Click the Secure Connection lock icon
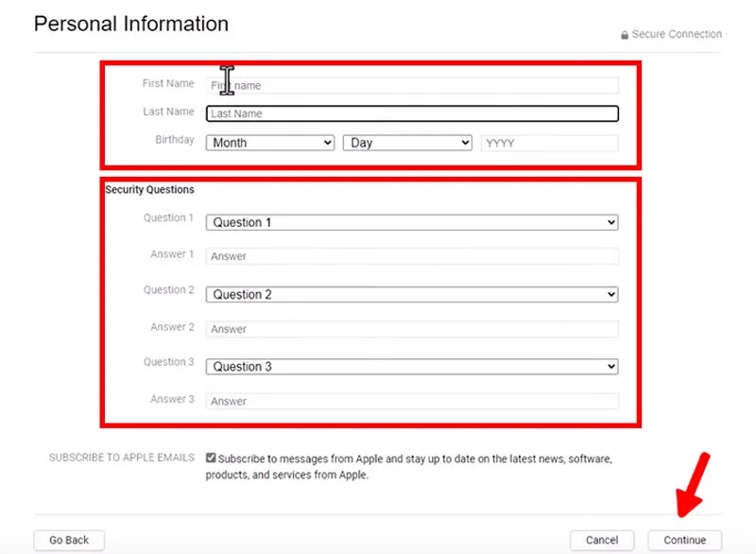The image size is (756, 554). (625, 35)
